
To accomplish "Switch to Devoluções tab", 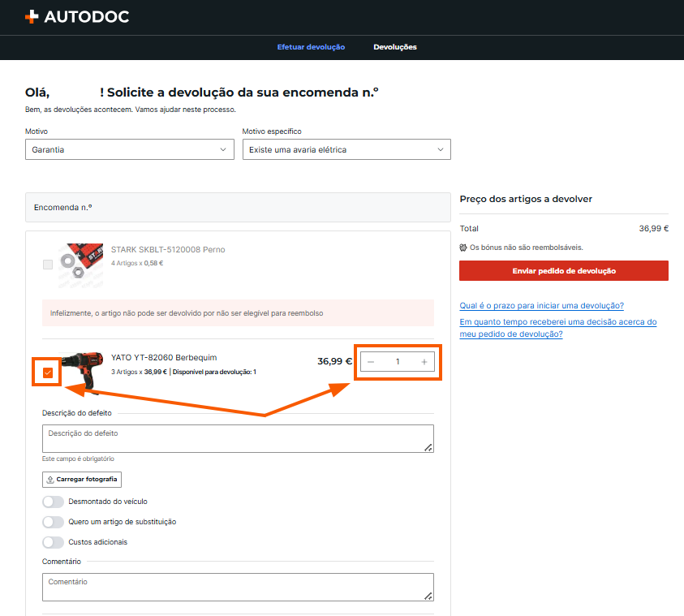I will [x=395, y=47].
